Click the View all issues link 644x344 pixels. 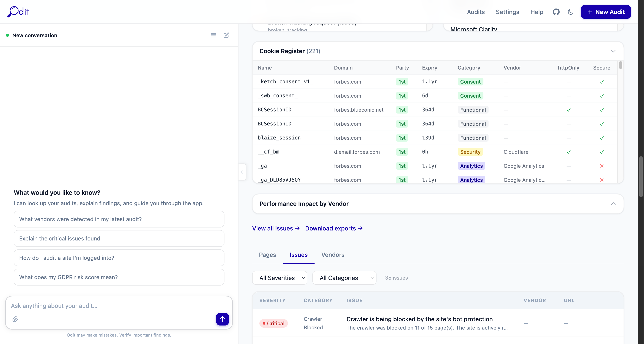276,228
